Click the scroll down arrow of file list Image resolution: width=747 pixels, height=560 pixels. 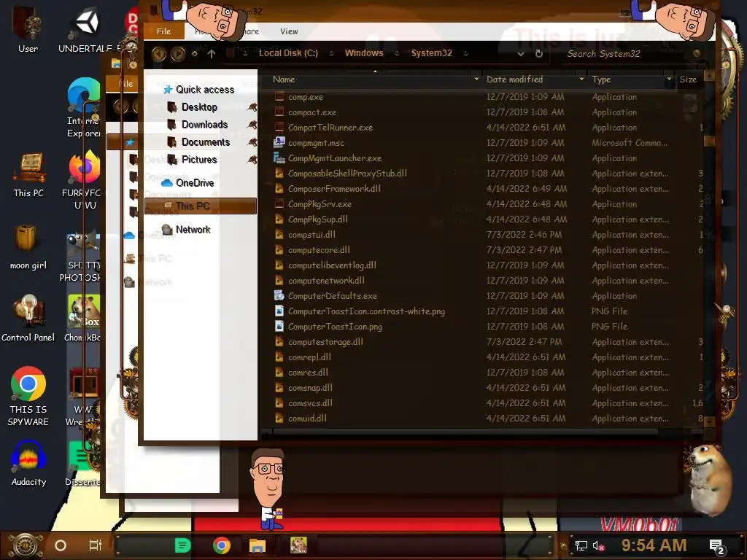pyautogui.click(x=709, y=421)
